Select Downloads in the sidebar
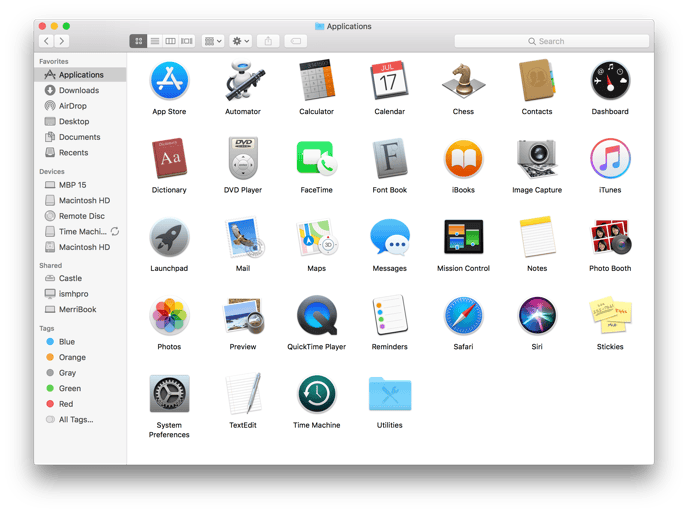Screen dimensions: 688x513 pos(80,90)
